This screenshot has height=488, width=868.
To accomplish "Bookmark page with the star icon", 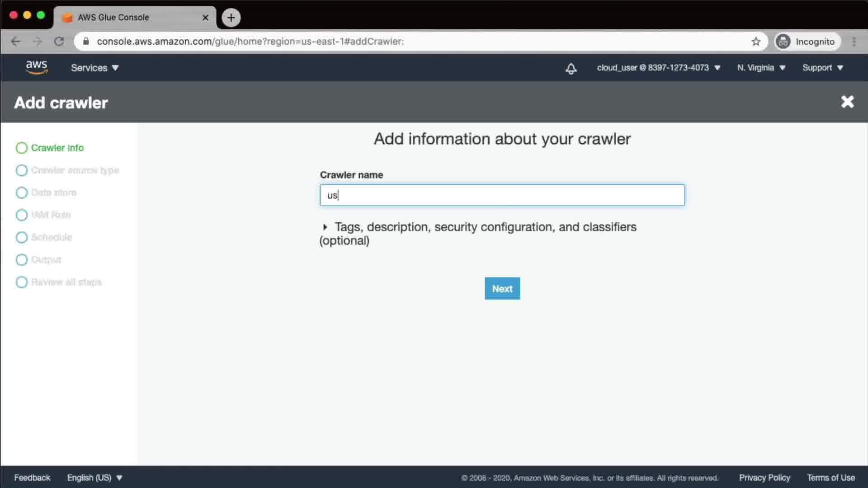I will click(756, 42).
